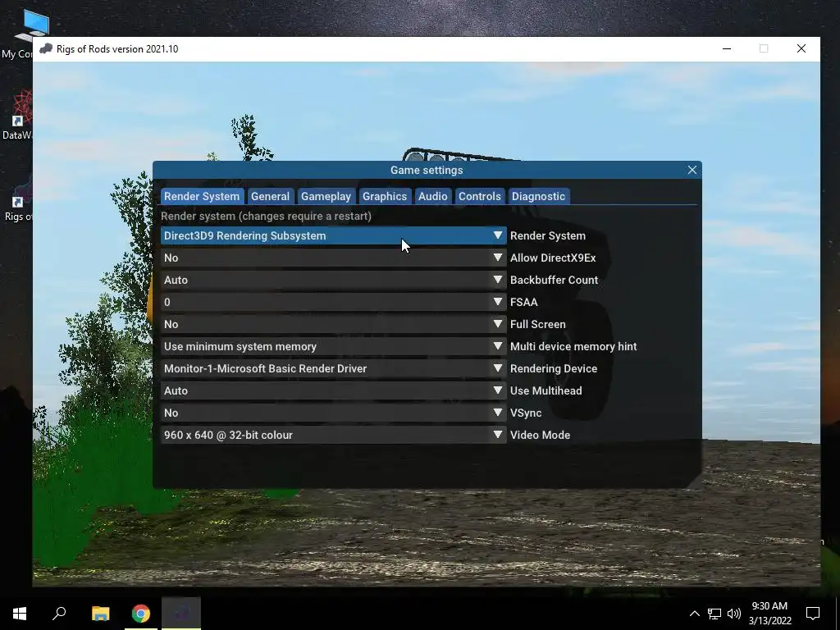The width and height of the screenshot is (840, 630).
Task: Minimize the Rigs of Rods window
Action: [727, 48]
